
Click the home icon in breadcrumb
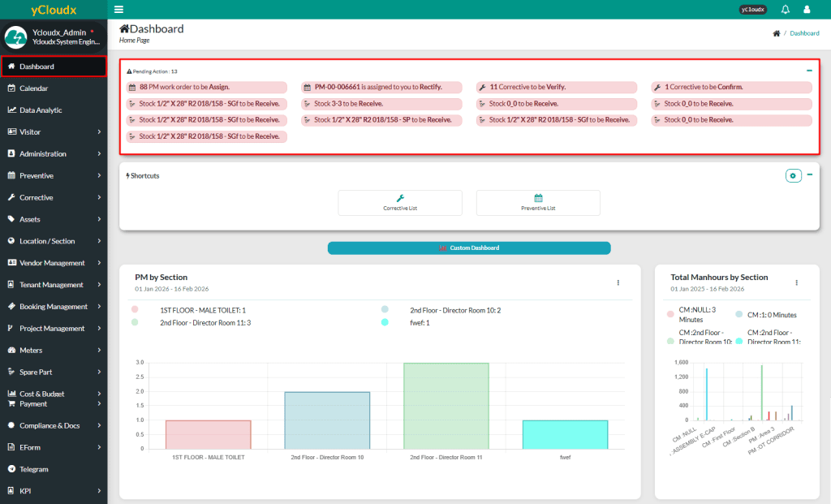point(777,33)
